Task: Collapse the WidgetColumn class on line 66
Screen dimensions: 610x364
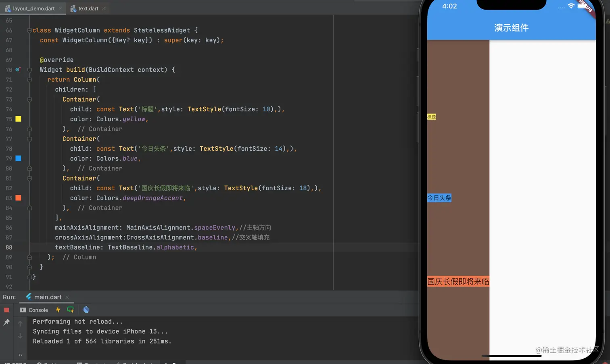Action: pyautogui.click(x=29, y=31)
